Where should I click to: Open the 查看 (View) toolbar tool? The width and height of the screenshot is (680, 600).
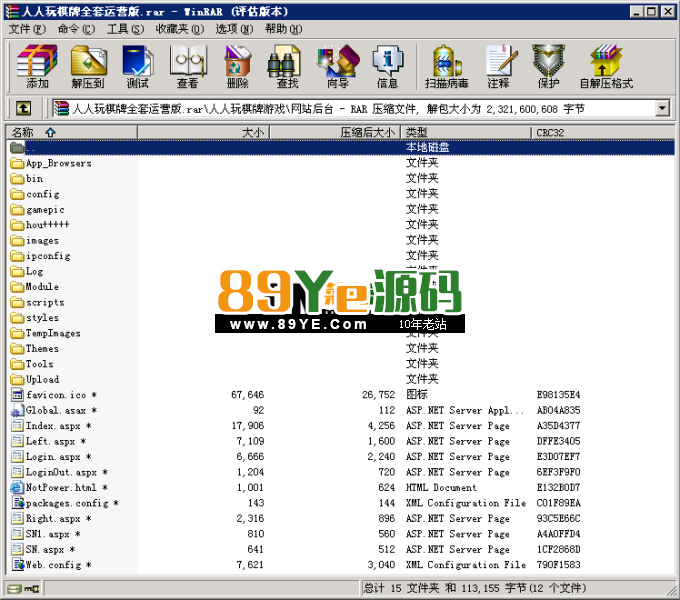pos(188,66)
